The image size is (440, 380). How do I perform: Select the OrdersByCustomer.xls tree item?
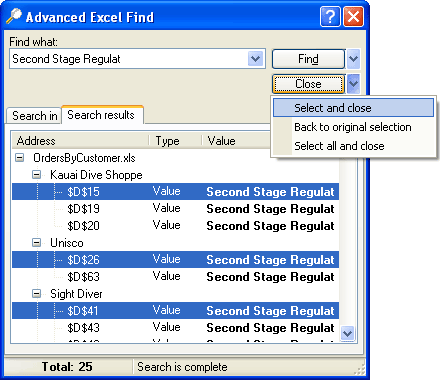84,158
